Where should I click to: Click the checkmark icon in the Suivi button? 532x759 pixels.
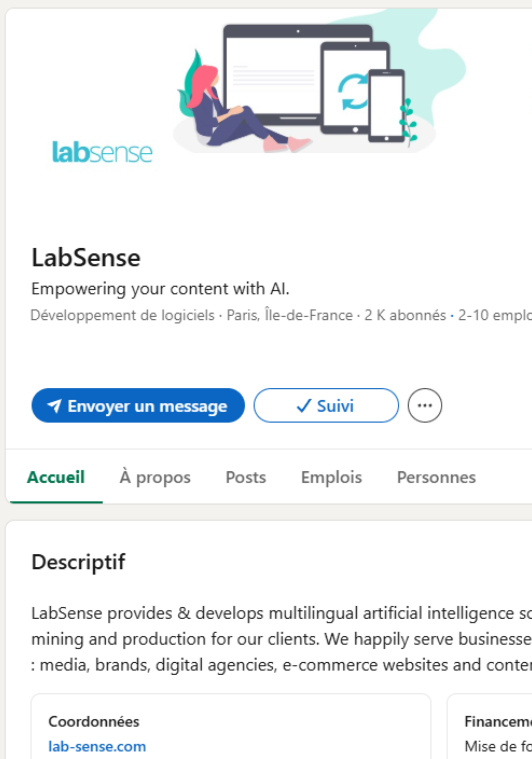[x=303, y=406]
